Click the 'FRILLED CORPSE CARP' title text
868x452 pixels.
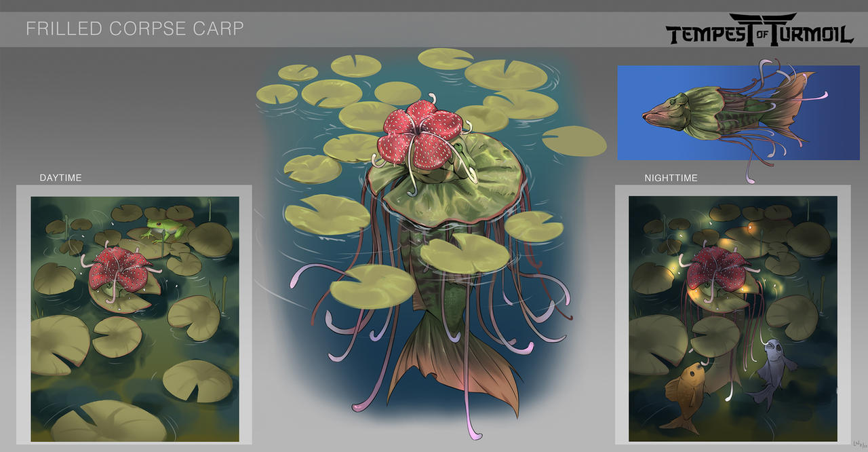click(134, 29)
